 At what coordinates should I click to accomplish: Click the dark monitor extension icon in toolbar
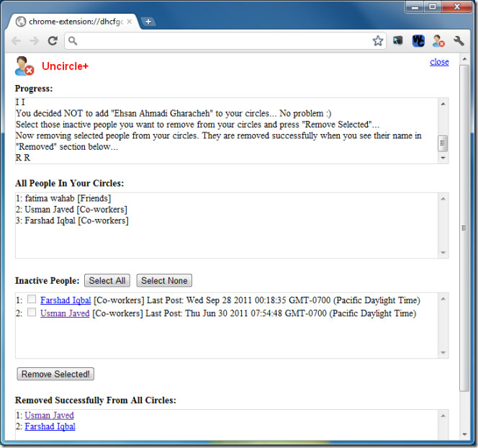pyautogui.click(x=398, y=40)
